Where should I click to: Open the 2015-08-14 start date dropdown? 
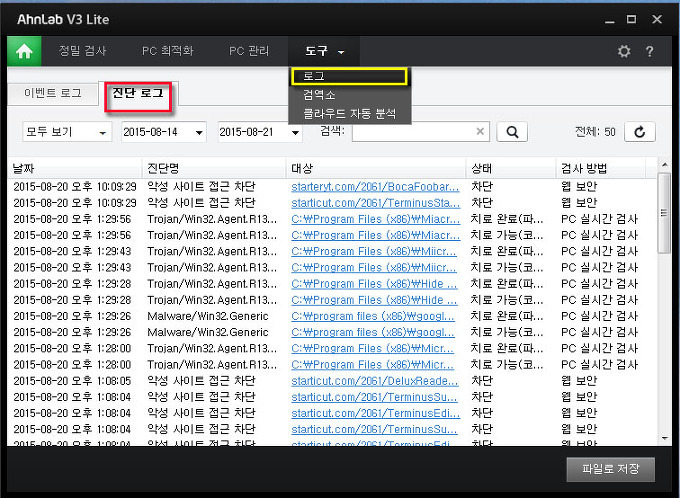[163, 132]
